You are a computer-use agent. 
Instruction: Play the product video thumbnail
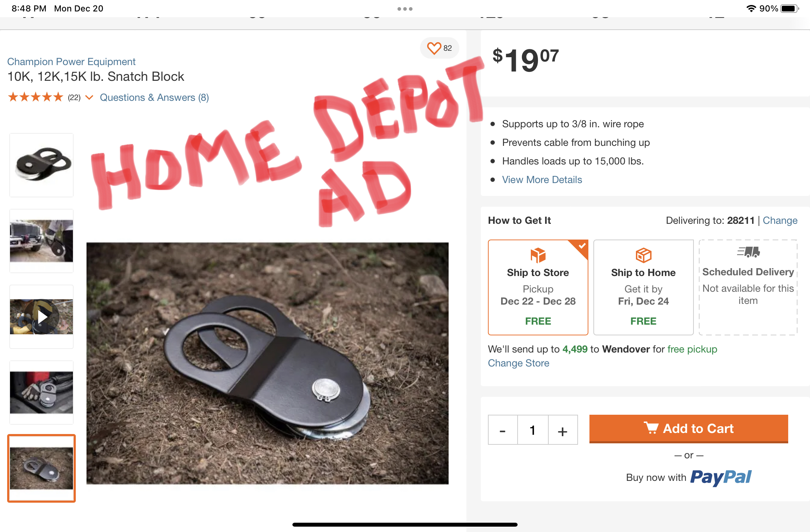pyautogui.click(x=41, y=316)
